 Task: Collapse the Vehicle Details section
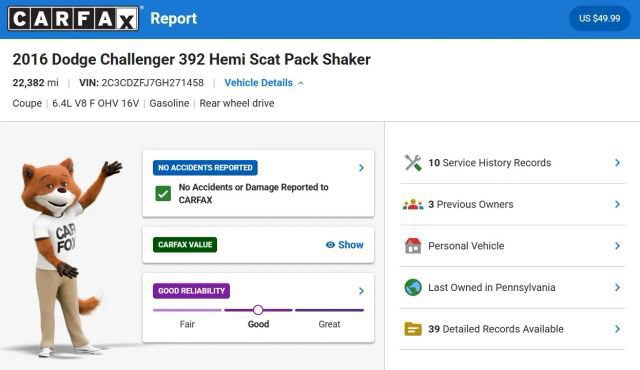pos(264,83)
